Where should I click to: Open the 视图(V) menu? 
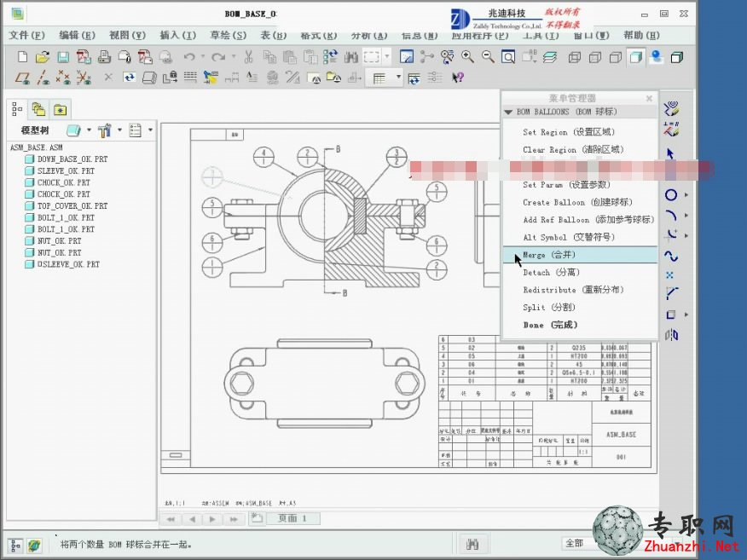[x=127, y=35]
